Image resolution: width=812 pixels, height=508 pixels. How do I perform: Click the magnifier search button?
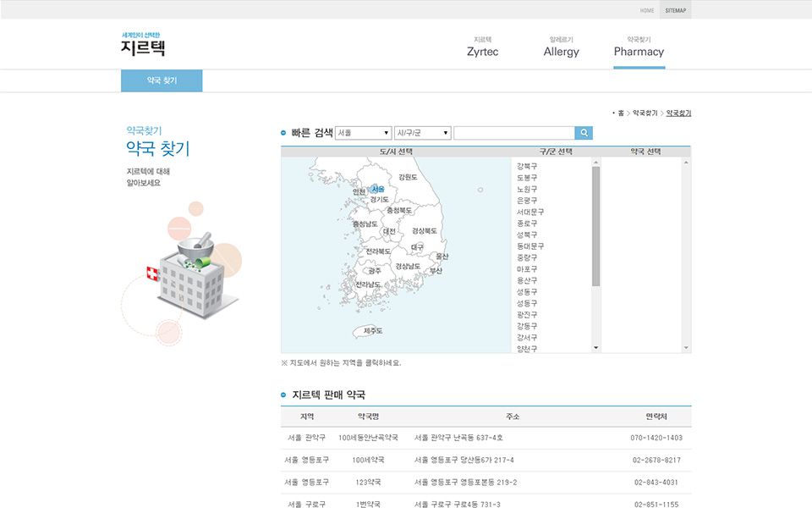click(x=584, y=133)
